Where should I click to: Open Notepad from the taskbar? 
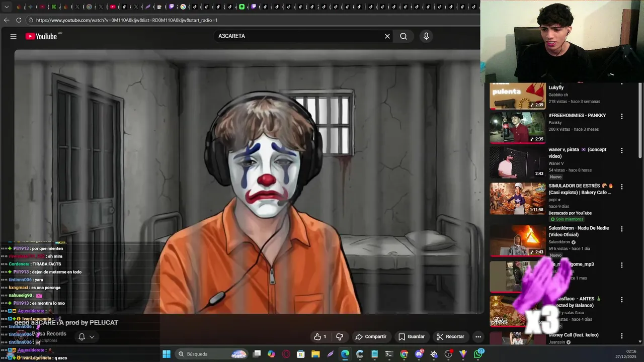(x=374, y=354)
